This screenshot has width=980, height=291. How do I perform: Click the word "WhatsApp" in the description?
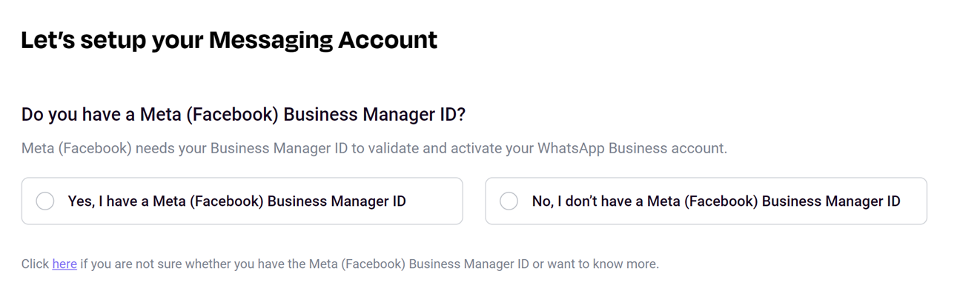pos(572,148)
